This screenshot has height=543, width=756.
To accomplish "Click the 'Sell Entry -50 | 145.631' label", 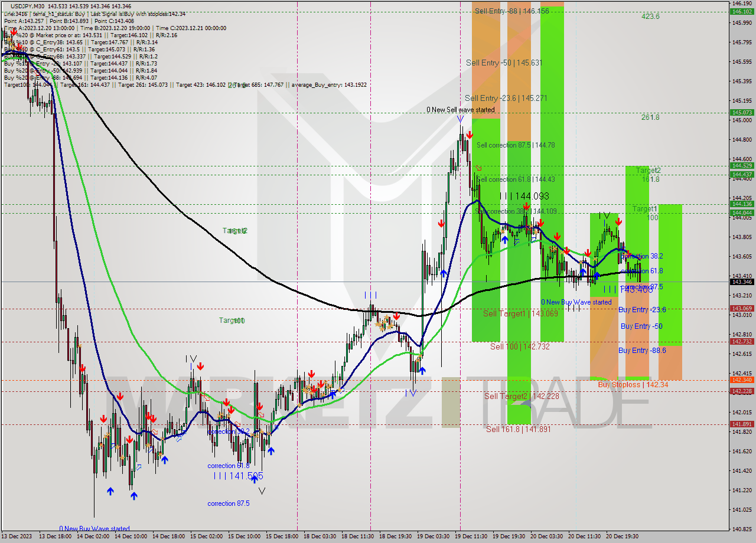I will [504, 63].
